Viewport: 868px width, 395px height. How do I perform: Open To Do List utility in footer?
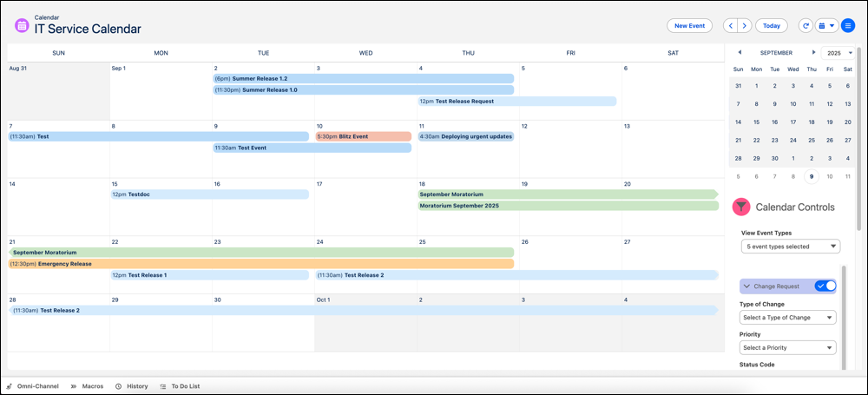180,386
